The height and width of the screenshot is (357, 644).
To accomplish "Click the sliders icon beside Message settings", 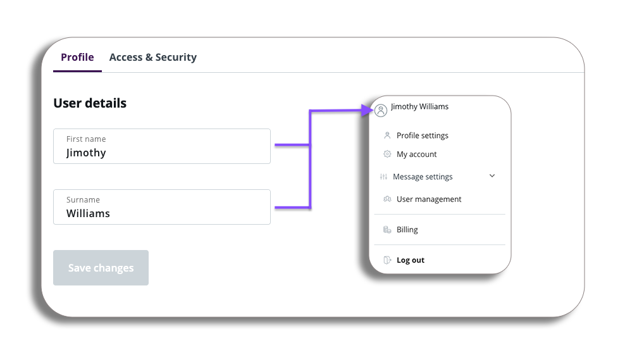I will tap(383, 177).
